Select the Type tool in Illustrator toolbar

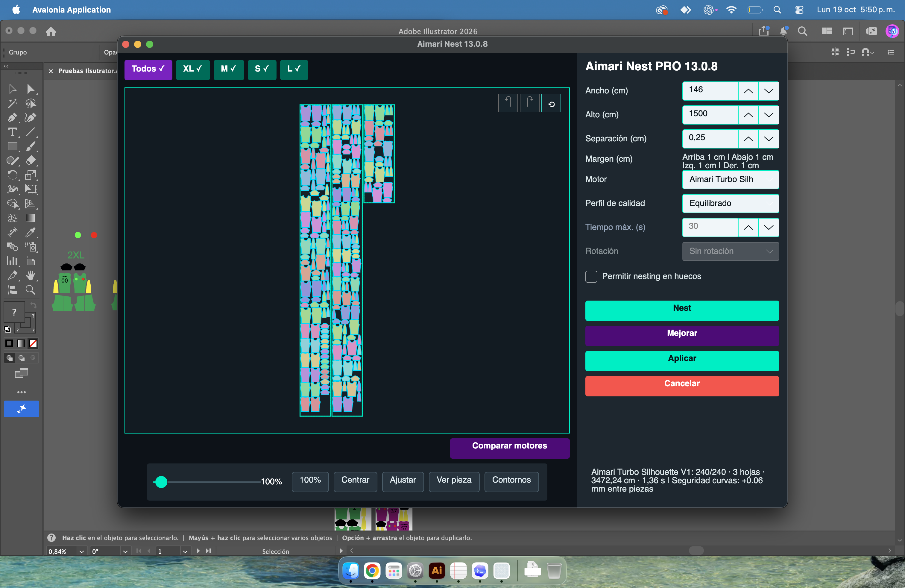[12, 132]
